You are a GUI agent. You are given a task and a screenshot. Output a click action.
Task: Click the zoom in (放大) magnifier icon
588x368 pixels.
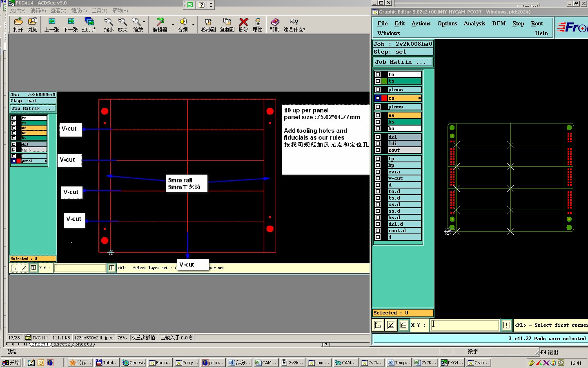(x=122, y=25)
